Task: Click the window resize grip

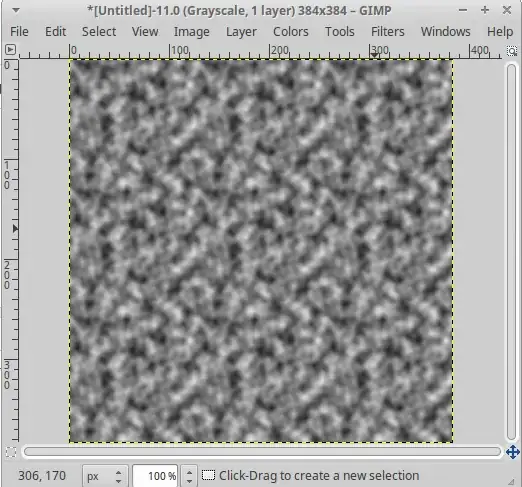Action: point(511,481)
